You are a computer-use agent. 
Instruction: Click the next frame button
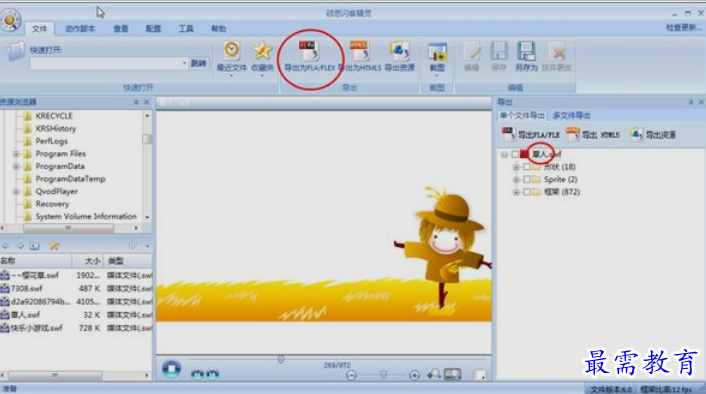[x=213, y=374]
